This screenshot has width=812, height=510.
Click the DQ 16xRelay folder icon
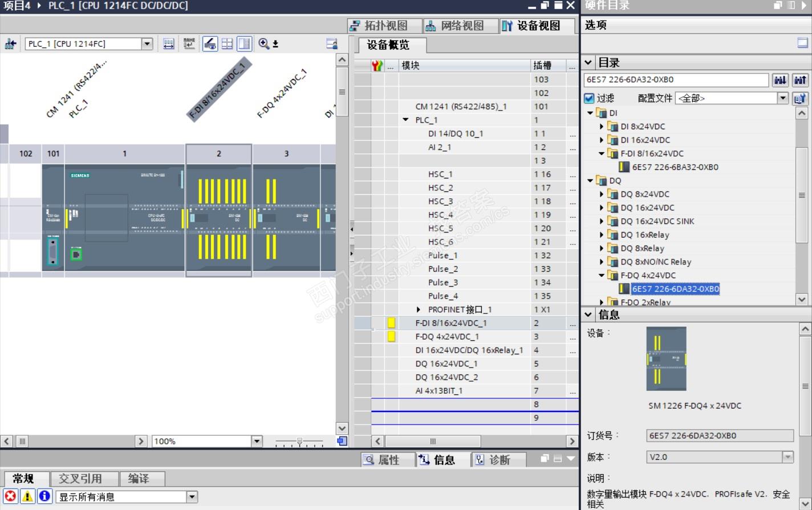[x=613, y=235]
